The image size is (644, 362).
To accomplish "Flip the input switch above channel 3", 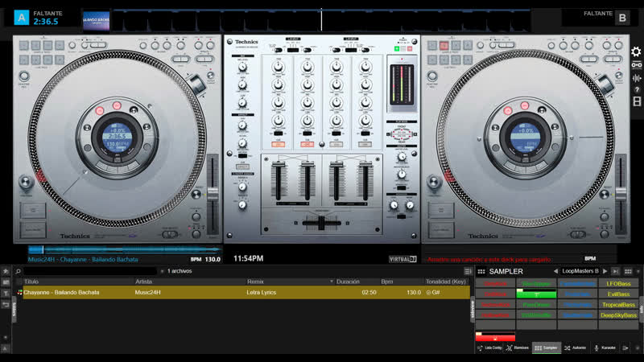I will pos(336,50).
